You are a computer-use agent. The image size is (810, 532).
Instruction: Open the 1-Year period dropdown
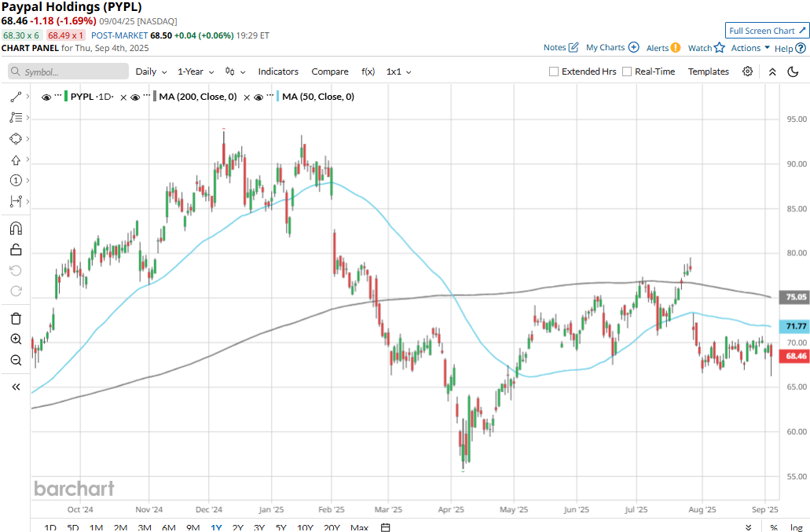[x=196, y=72]
